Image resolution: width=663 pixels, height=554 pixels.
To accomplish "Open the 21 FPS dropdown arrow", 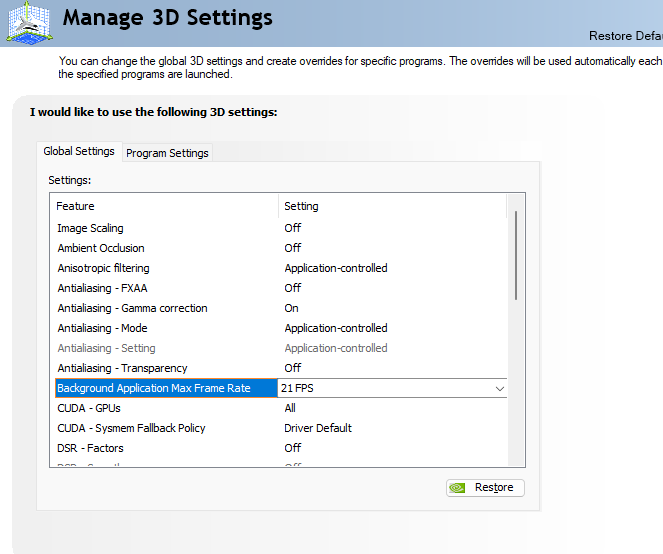I will point(499,388).
